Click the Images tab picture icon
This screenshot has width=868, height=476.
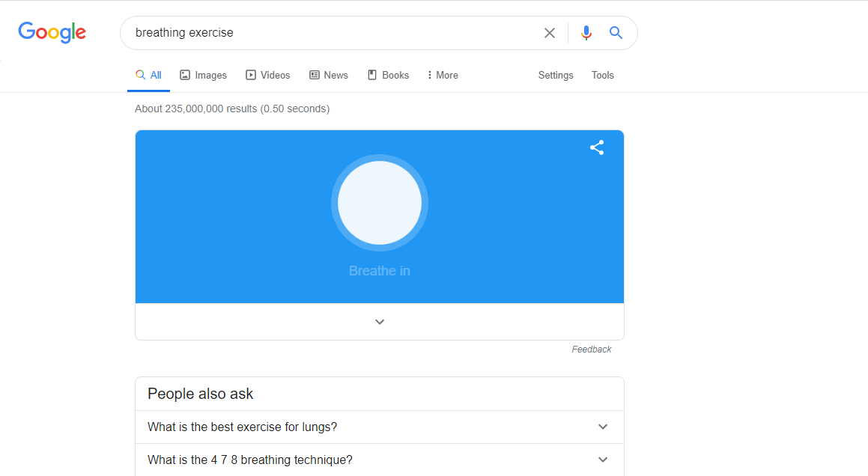[185, 75]
